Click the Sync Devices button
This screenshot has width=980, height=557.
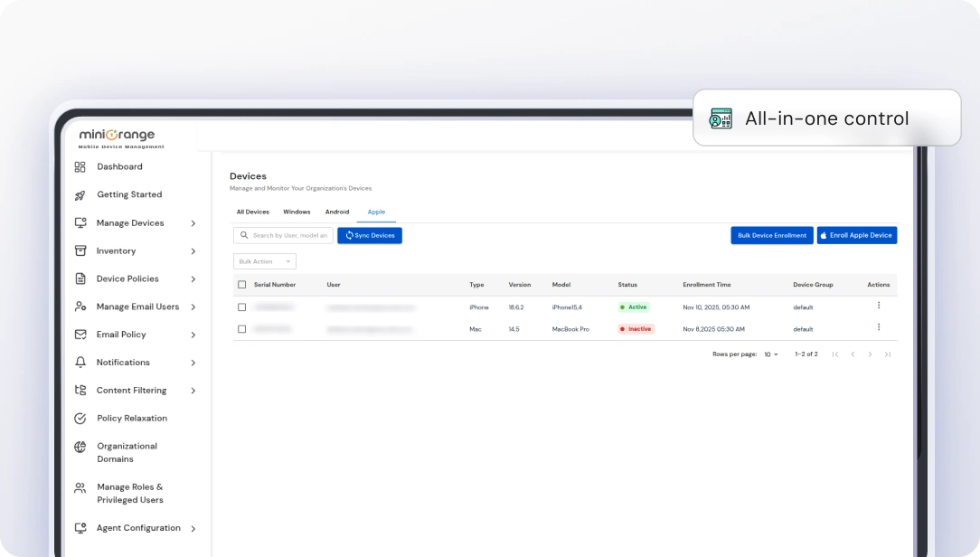point(370,235)
